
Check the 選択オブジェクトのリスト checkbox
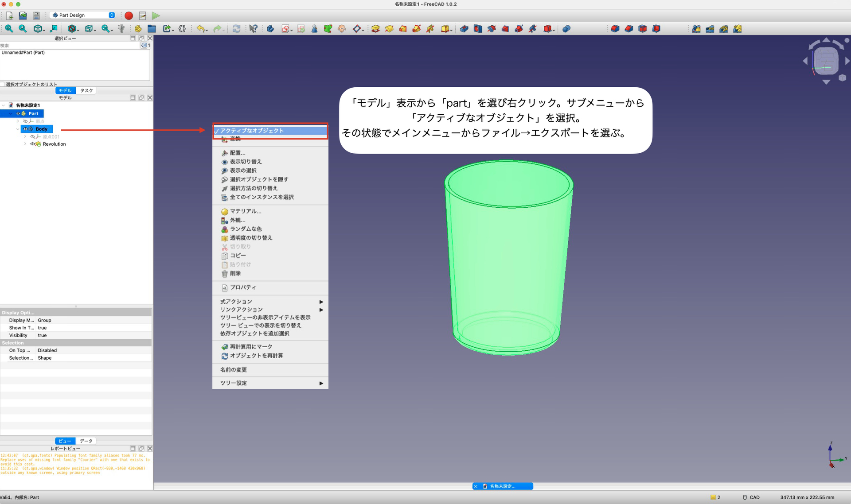(x=3, y=84)
